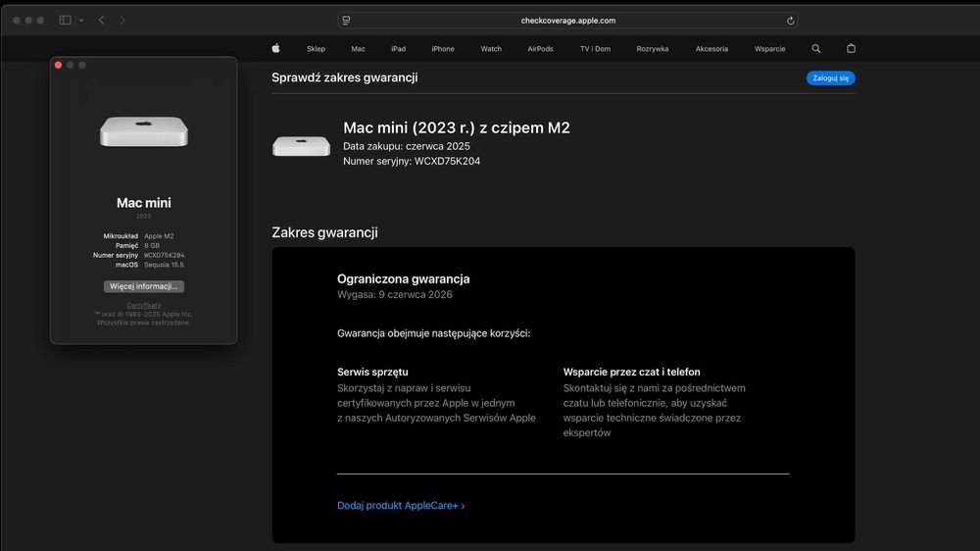Viewport: 980px width, 551px height.
Task: Click the Ograniczona gwarancja title
Action: tap(403, 279)
